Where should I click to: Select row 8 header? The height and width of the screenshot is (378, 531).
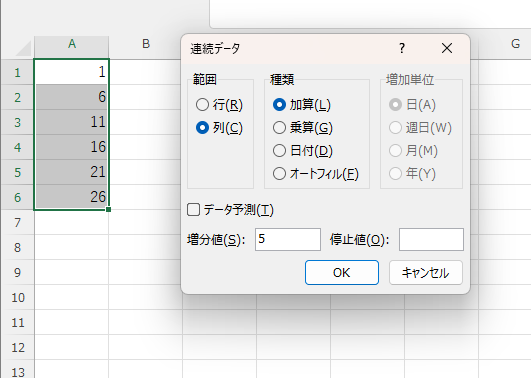coord(18,248)
